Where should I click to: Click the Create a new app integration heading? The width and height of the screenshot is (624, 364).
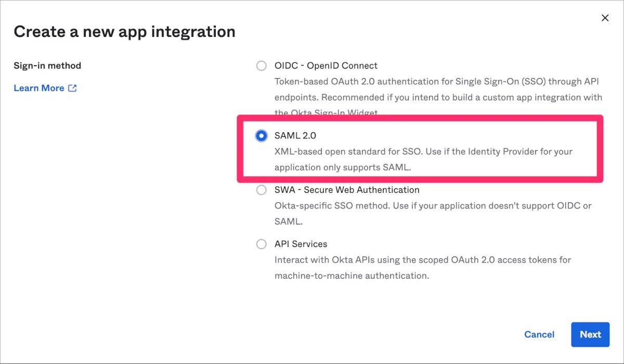pos(124,32)
